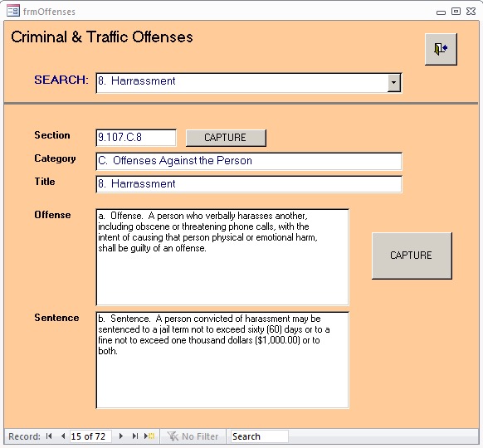The image size is (483, 448).
Task: Click the Sentence label
Action: click(x=56, y=318)
